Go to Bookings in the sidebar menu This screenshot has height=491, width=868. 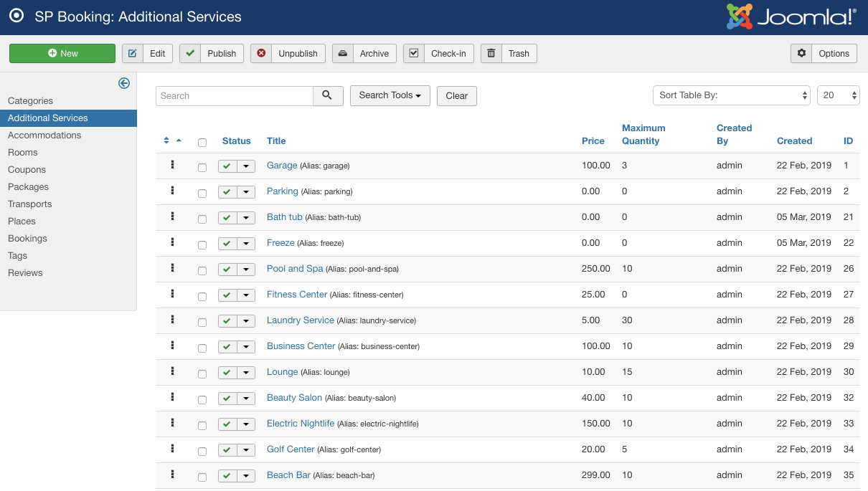click(27, 239)
